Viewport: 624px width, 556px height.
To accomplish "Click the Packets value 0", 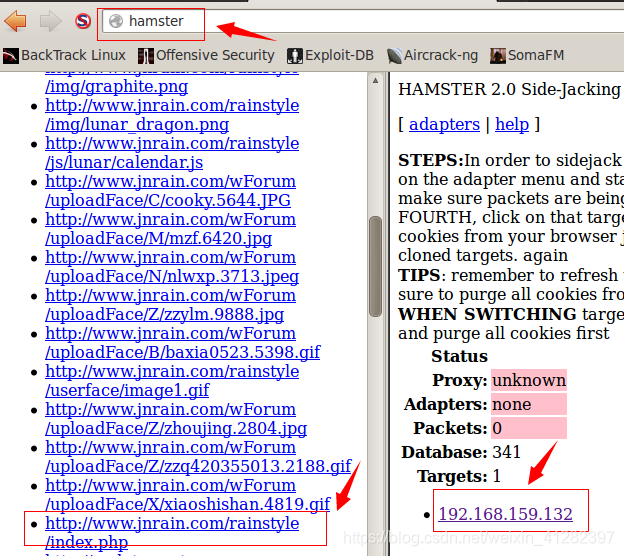I will point(529,428).
